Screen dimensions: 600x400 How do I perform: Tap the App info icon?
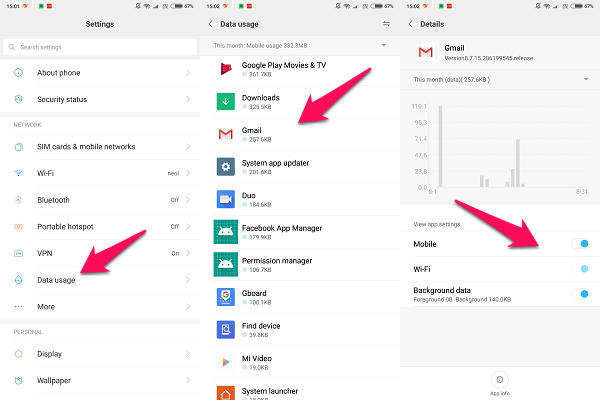click(x=500, y=379)
